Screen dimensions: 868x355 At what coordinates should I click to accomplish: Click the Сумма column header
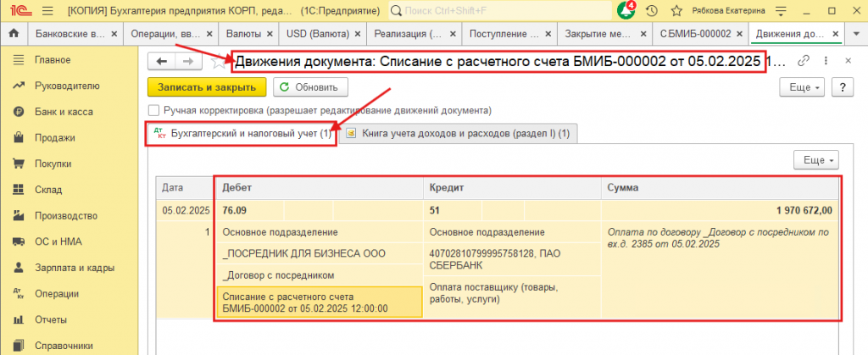pos(721,188)
